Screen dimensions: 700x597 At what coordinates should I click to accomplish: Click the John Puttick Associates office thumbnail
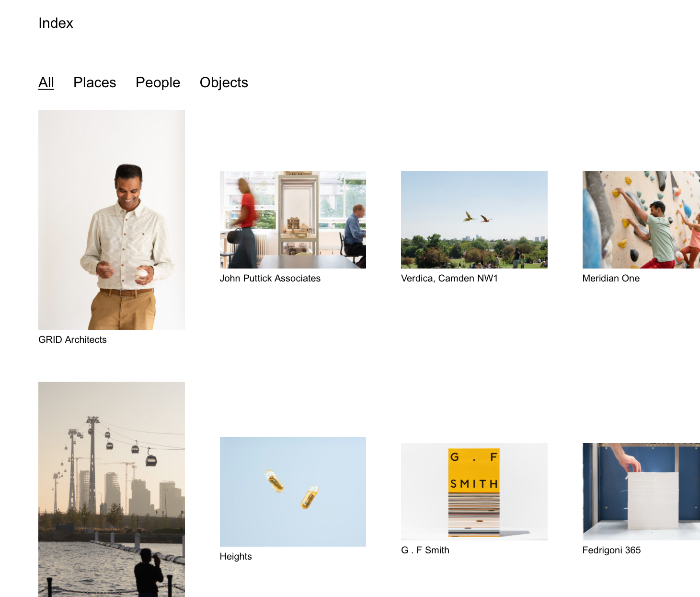292,220
